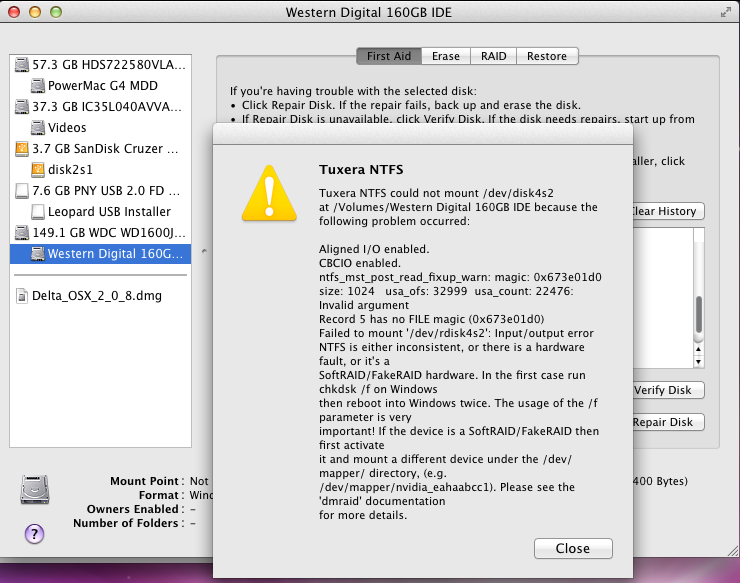Click the green zoom window button
This screenshot has width=740, height=583.
[56, 12]
